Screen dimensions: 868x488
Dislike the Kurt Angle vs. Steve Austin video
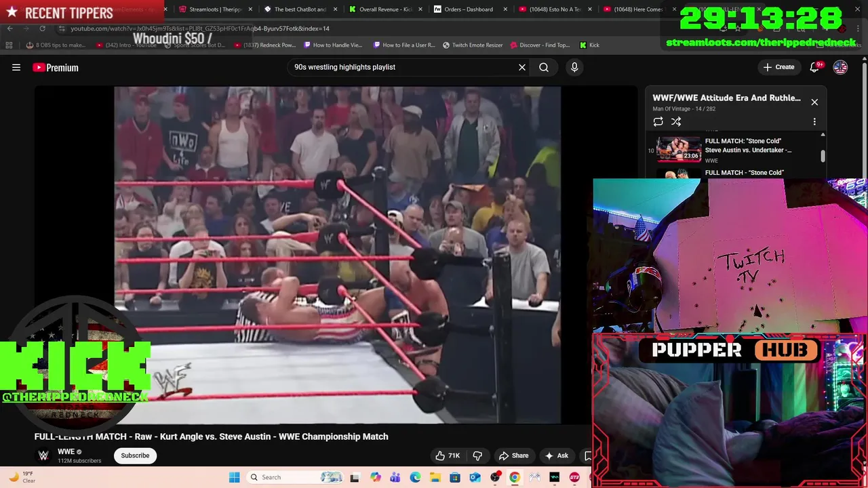(477, 455)
